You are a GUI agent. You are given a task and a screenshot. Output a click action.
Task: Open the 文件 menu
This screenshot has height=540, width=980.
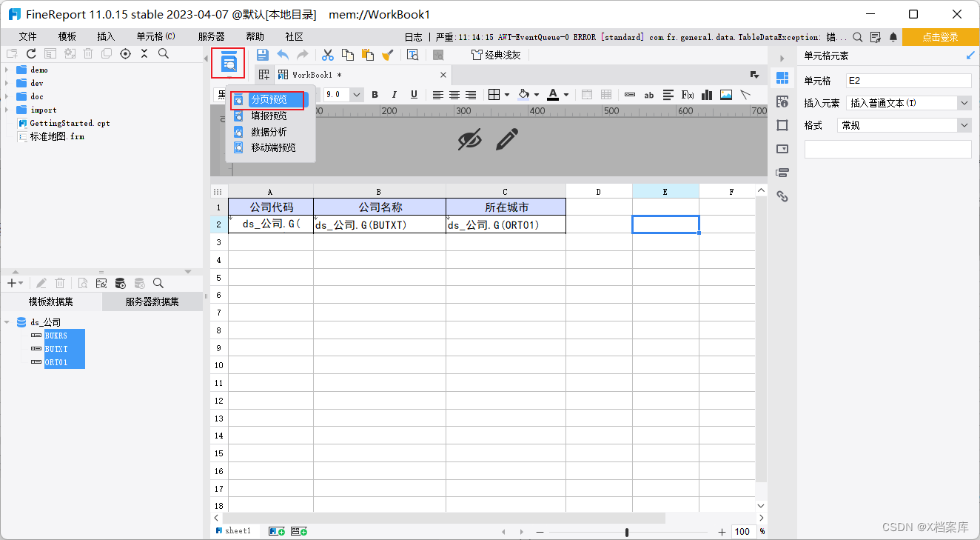[x=27, y=36]
